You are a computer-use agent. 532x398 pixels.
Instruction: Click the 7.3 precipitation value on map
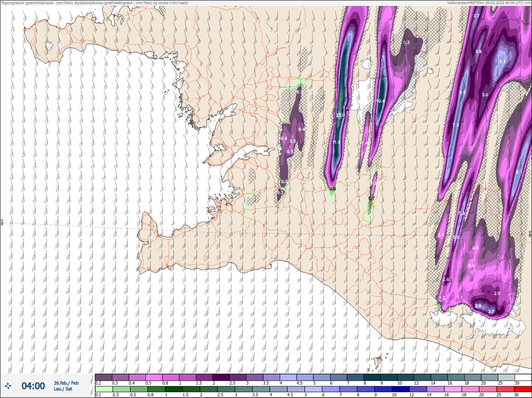(x=456, y=125)
